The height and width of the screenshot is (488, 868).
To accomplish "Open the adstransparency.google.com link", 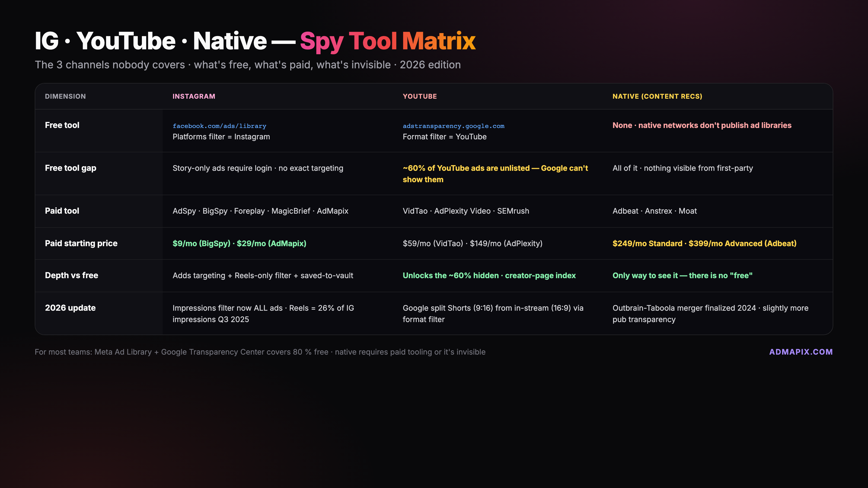I will pos(453,126).
